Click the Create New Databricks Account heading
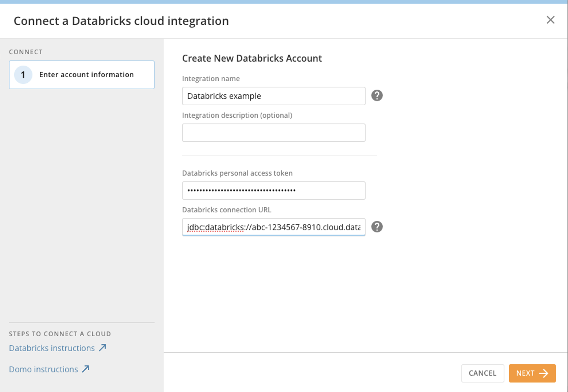568x392 pixels. point(252,58)
